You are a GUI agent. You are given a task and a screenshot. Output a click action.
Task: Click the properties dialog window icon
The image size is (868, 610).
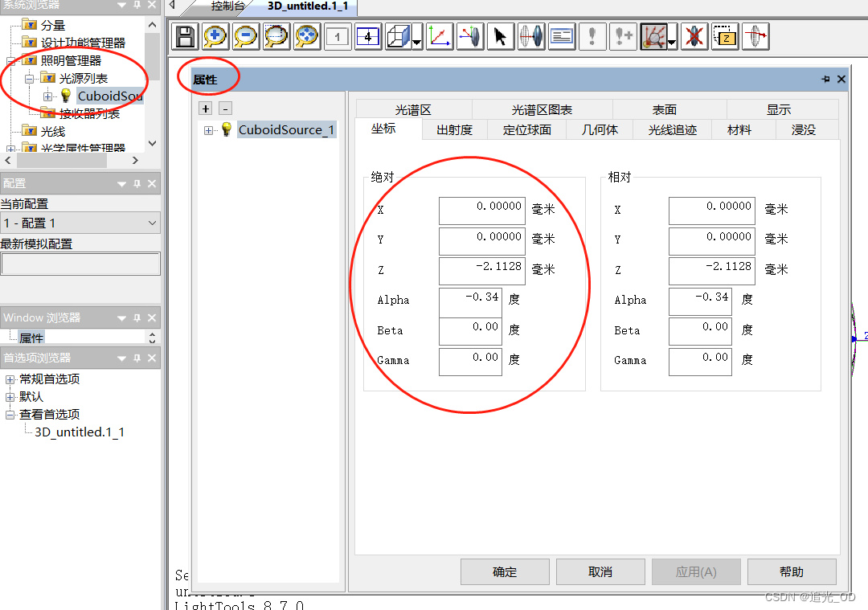point(562,36)
